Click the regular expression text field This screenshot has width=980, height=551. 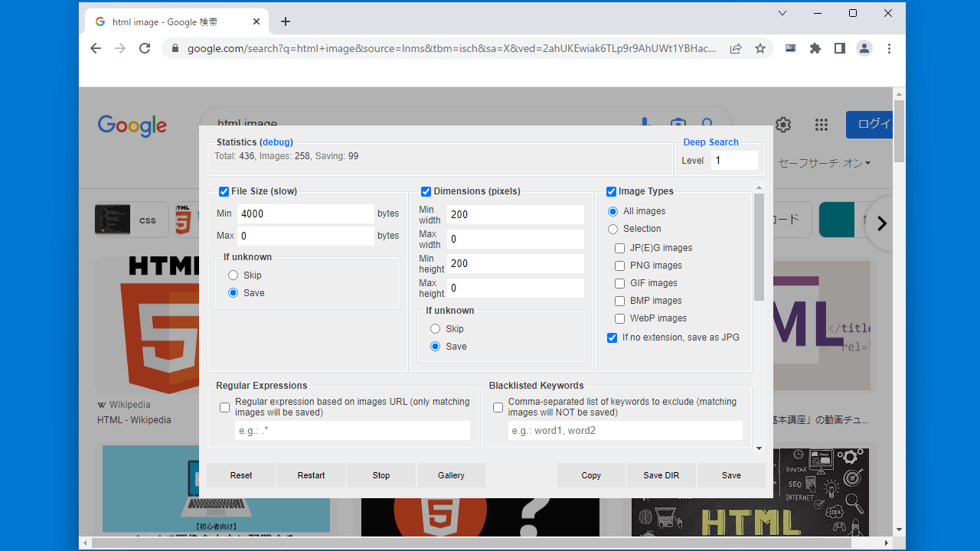pyautogui.click(x=352, y=430)
